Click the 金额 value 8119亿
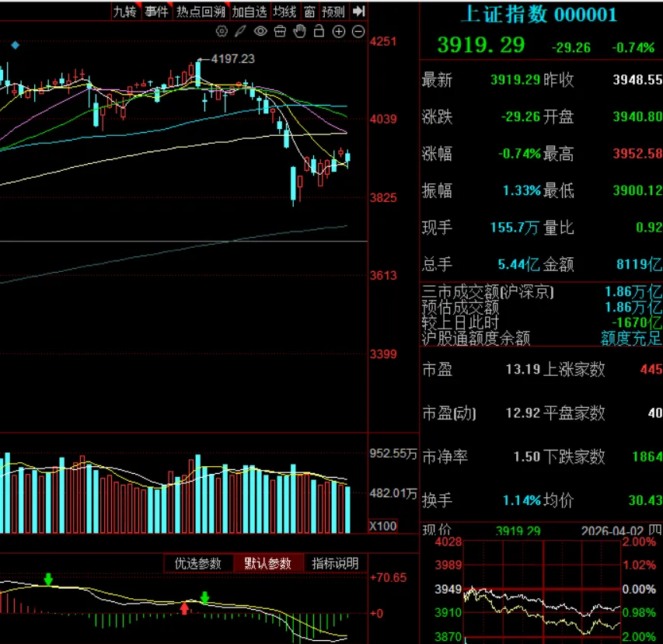This screenshot has width=663, height=644. coord(640,265)
